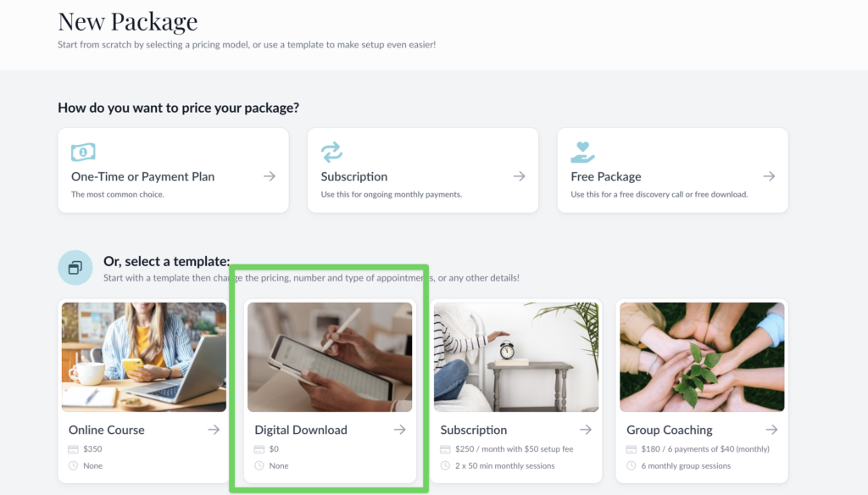Viewport: 868px width, 495px height.
Task: Click the arrow on One-Time or Payment Plan
Action: point(269,176)
